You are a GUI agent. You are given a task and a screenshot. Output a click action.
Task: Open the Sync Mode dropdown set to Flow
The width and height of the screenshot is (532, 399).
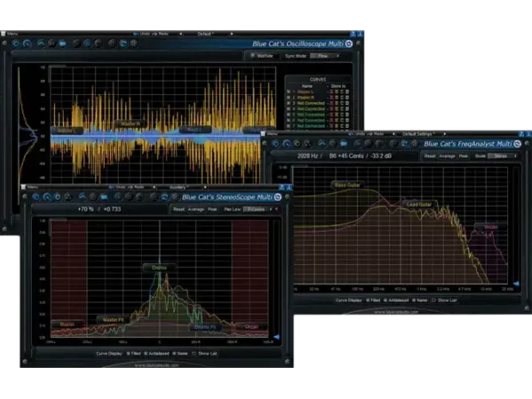(x=325, y=56)
